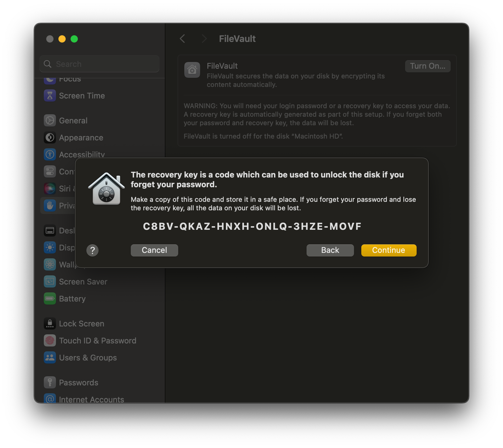Click the FileVault house icon in dialog

106,189
